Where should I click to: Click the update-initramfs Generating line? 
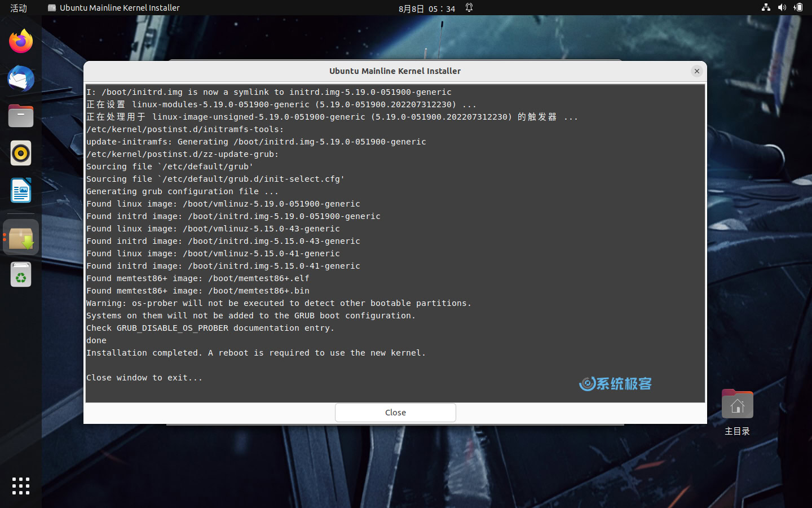(256, 142)
